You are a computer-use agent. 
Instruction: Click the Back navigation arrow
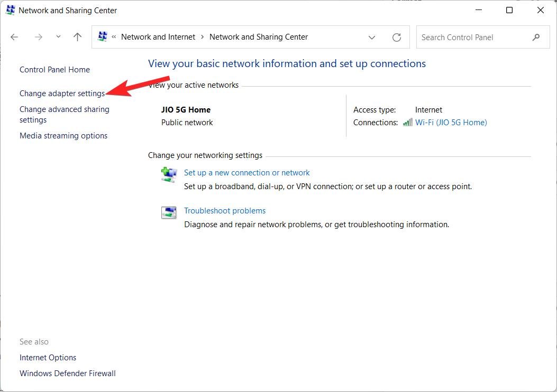(14, 37)
